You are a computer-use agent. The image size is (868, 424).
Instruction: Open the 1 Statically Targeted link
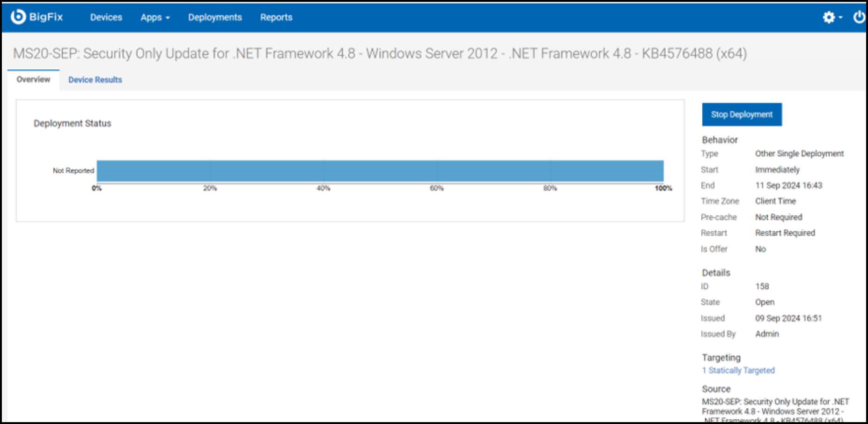point(738,370)
